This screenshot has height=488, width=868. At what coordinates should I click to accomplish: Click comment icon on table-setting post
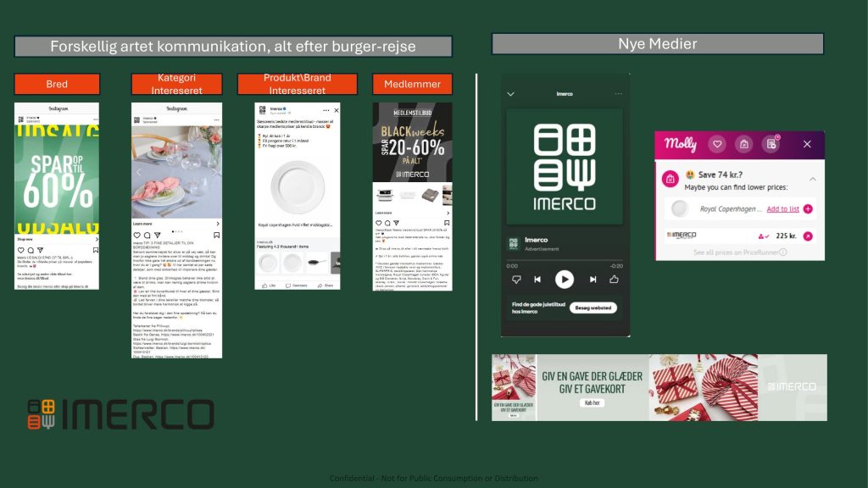(147, 236)
